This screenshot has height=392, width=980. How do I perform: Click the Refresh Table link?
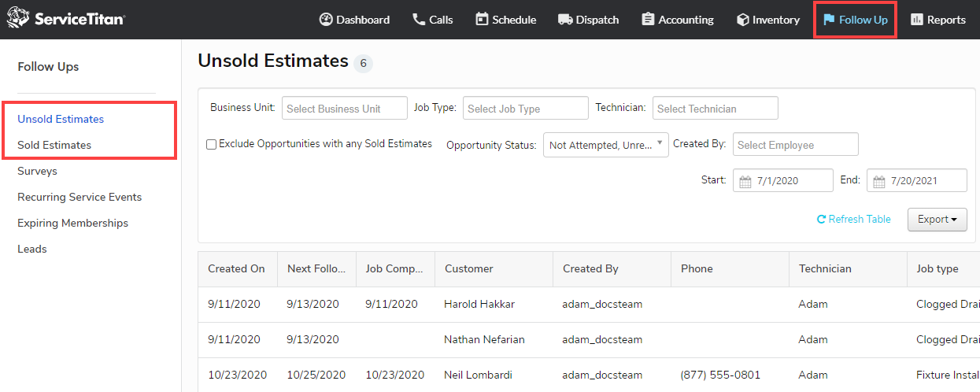[854, 220]
